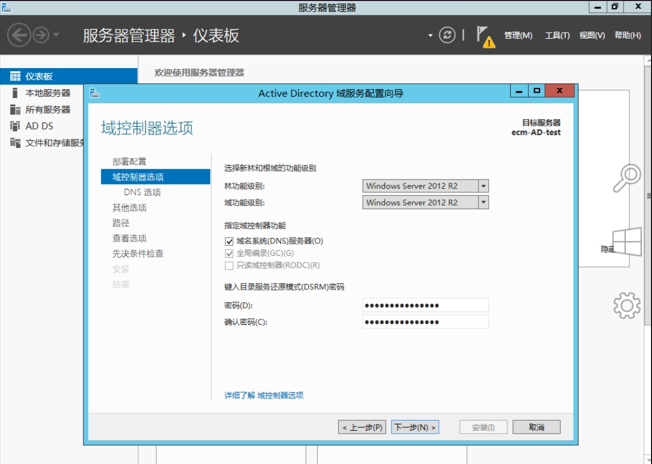Screen dimensions: 652x464
Task: Toggle 域名系统(DNS)服务器 checkbox
Action: click(229, 241)
